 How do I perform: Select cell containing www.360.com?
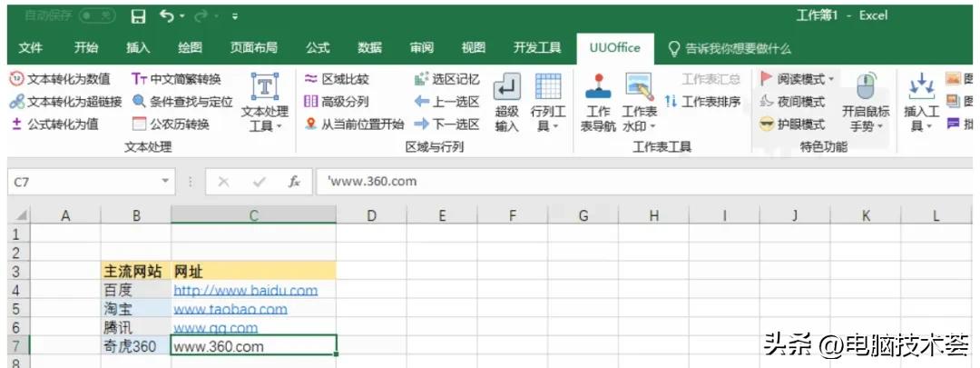click(254, 346)
